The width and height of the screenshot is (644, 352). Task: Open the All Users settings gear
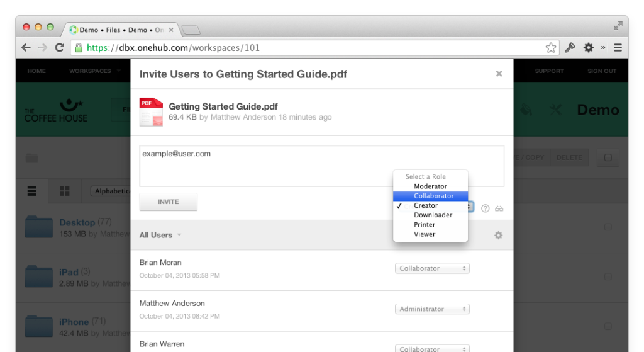point(498,236)
